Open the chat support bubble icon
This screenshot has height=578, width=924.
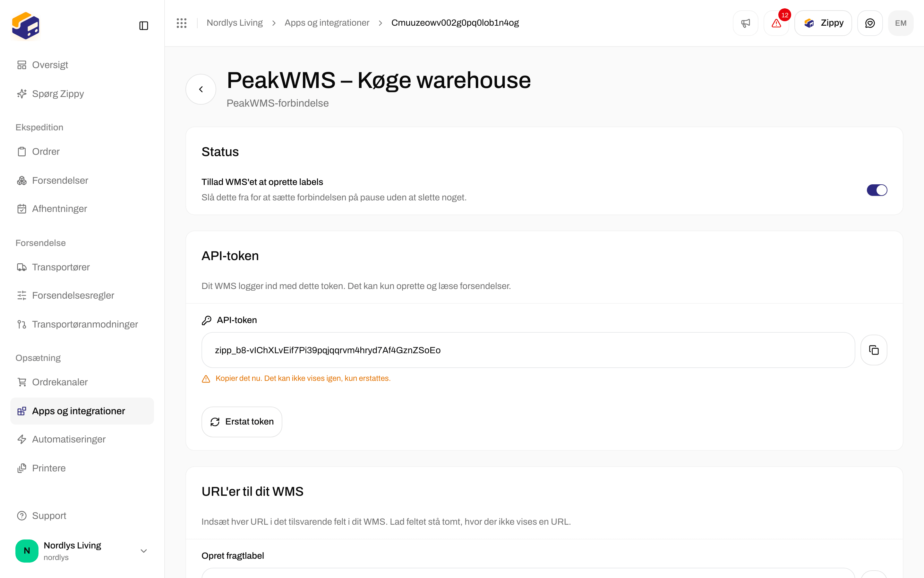[x=870, y=23]
